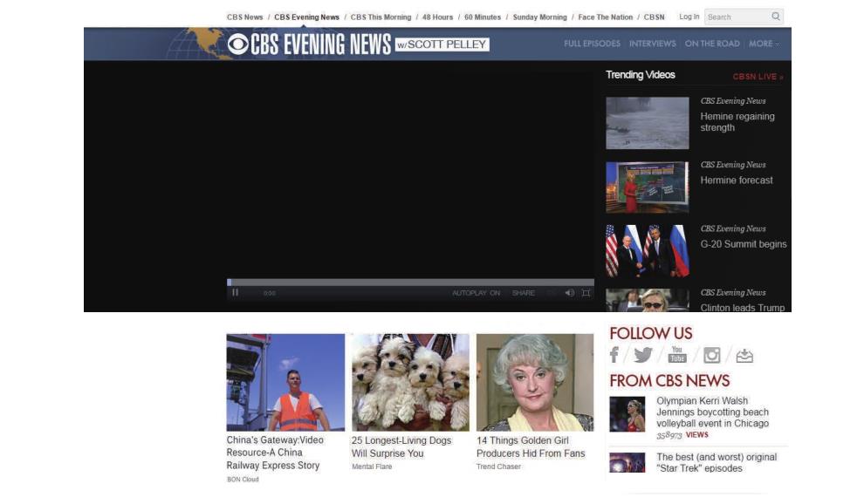The height and width of the screenshot is (504, 864).
Task: Open Star Trek episodes story thumbnail
Action: tap(627, 462)
